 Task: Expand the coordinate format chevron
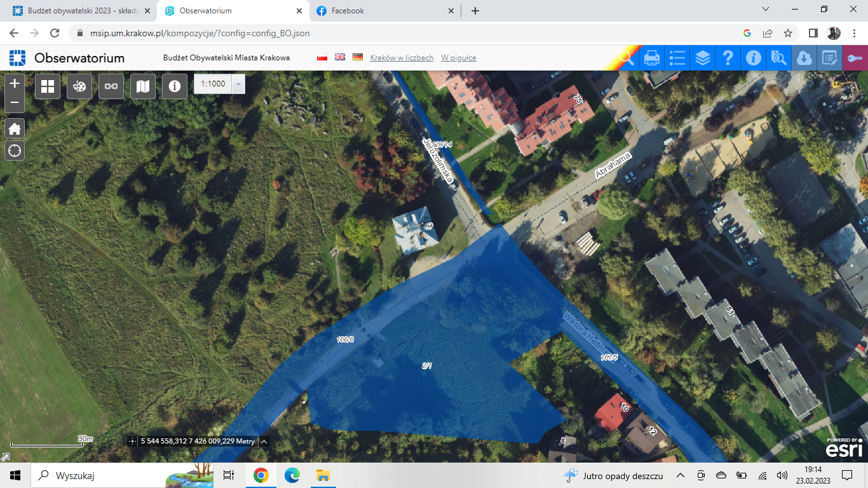point(264,441)
